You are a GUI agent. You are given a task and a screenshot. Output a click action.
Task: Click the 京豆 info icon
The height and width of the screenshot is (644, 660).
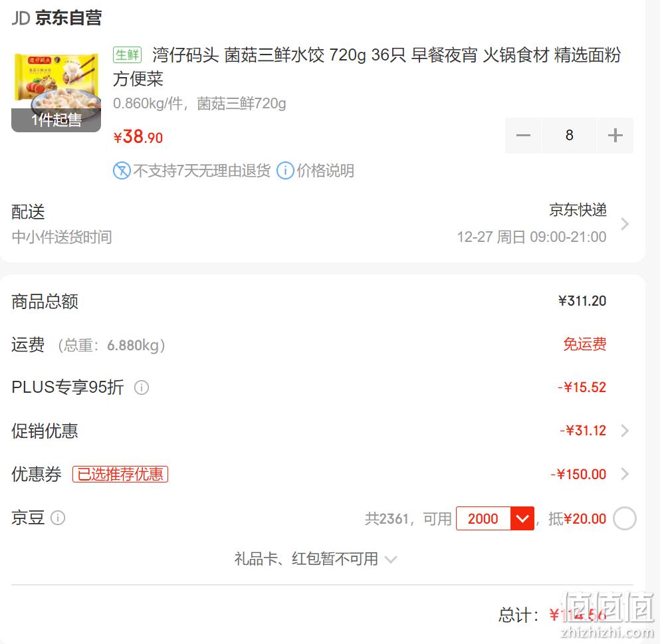pos(58,518)
